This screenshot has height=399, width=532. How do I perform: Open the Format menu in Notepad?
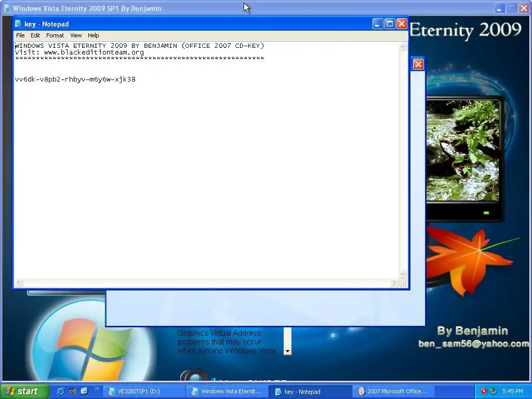coord(55,35)
